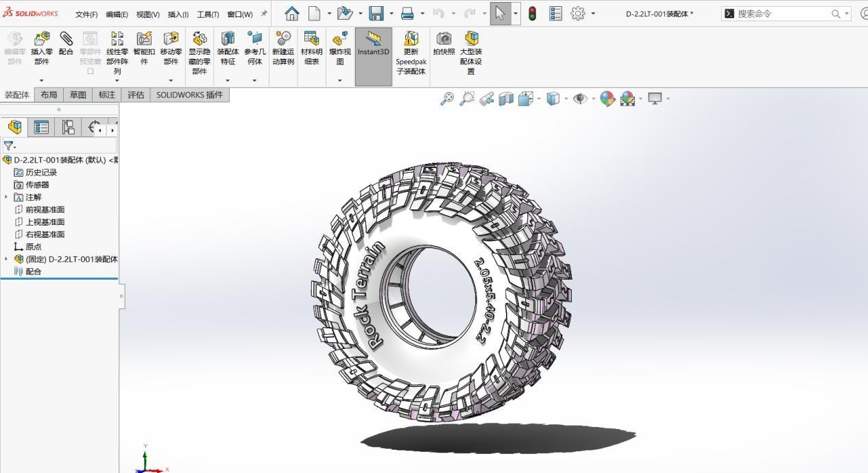Click 参考几何体 reference geometry tool
The image size is (868, 473).
coord(254,48)
